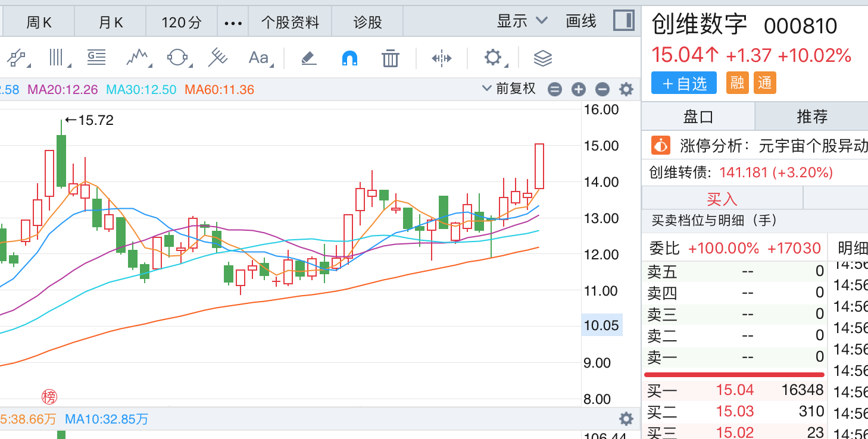Toggle the magnet snap tool

click(349, 58)
